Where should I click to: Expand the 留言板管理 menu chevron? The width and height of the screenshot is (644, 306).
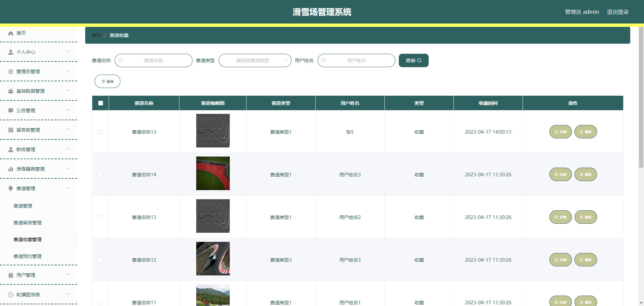[x=68, y=129]
